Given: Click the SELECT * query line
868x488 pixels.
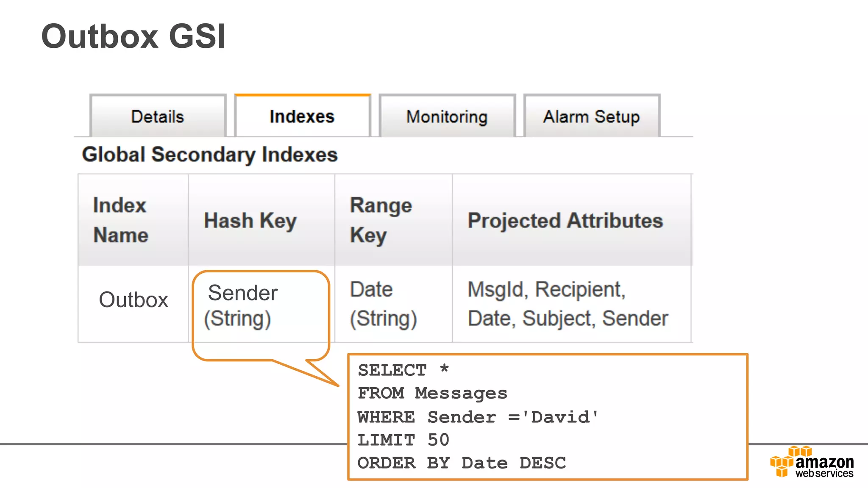Looking at the screenshot, I should [x=403, y=370].
